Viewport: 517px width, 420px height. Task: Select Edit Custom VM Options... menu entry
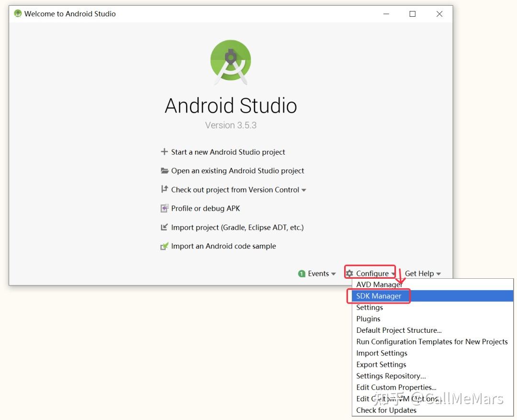(x=433, y=399)
